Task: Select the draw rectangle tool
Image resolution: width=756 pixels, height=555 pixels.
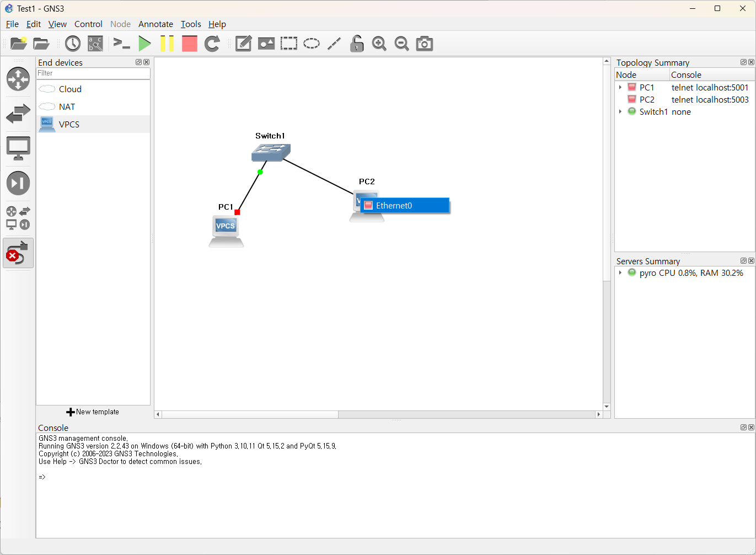Action: click(x=289, y=44)
